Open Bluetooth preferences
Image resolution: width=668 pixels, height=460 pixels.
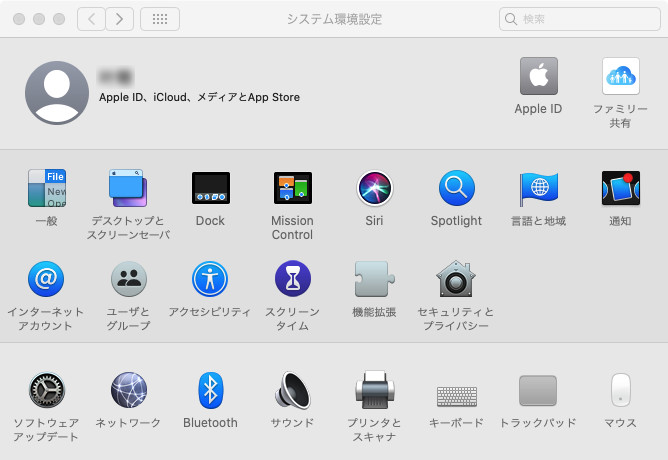(x=210, y=390)
